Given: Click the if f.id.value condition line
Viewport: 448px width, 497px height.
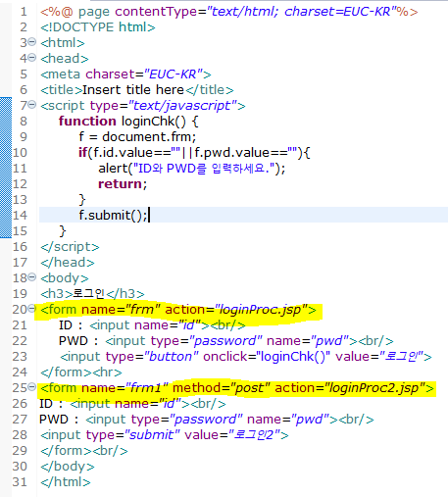Looking at the screenshot, I should click(194, 153).
